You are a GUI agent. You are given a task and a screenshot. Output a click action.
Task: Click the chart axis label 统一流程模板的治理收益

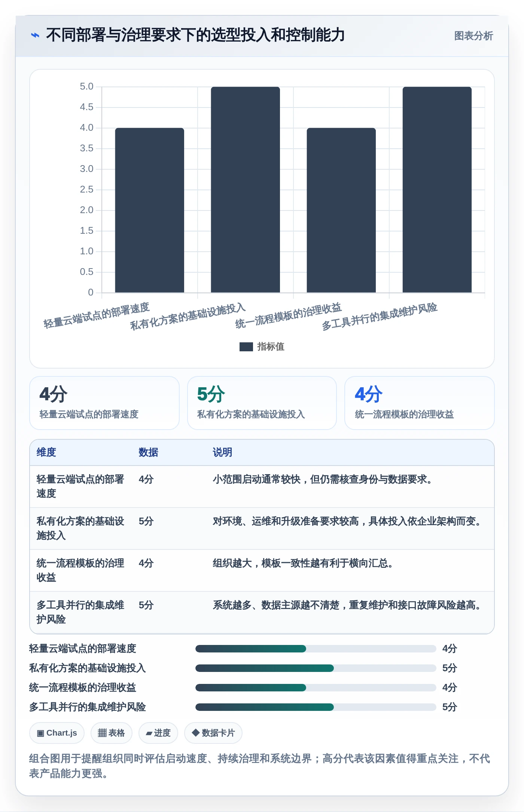coord(289,315)
